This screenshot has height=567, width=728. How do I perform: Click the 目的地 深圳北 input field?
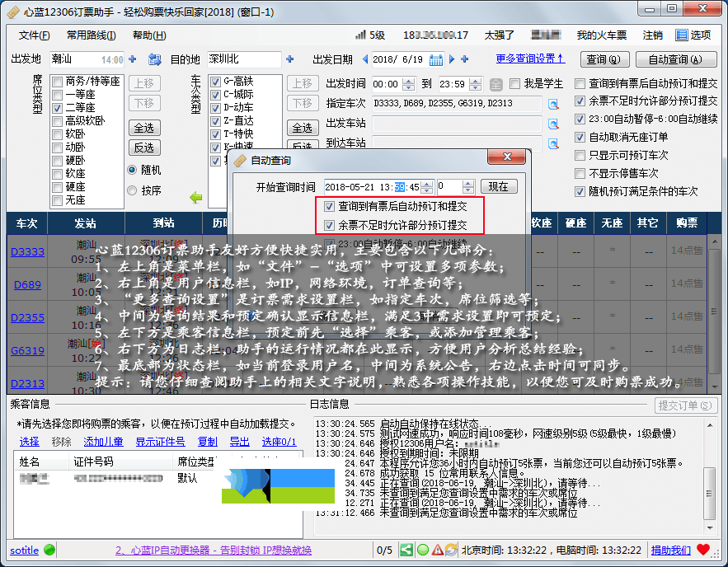click(244, 59)
